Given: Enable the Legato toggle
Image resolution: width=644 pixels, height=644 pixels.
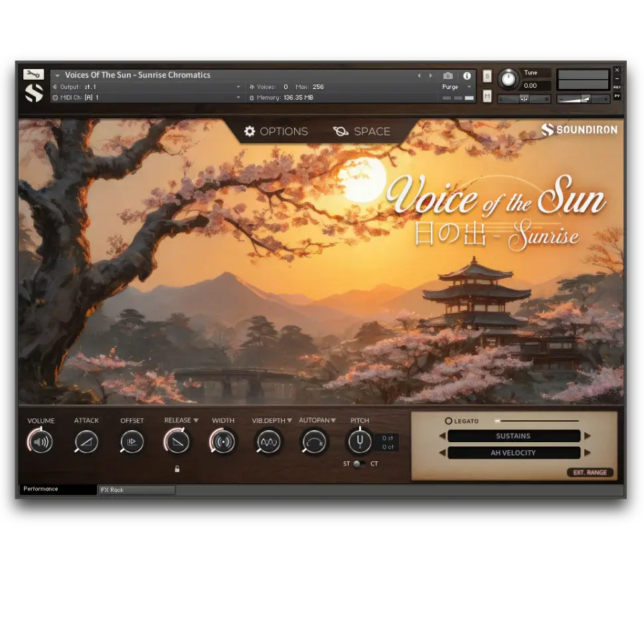Looking at the screenshot, I should (449, 420).
